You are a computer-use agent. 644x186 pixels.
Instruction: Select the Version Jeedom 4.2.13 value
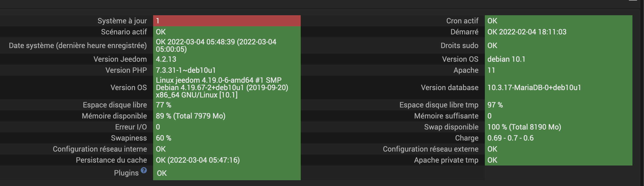pyautogui.click(x=227, y=59)
